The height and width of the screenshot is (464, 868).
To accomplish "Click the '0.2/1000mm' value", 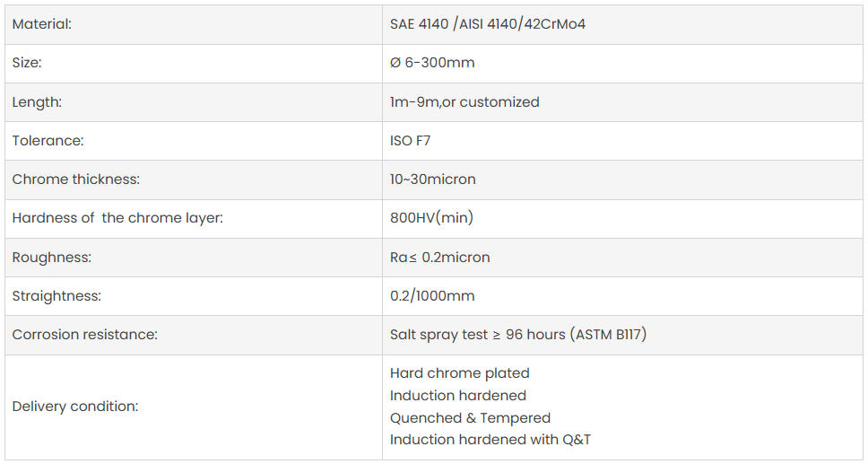I will (432, 296).
